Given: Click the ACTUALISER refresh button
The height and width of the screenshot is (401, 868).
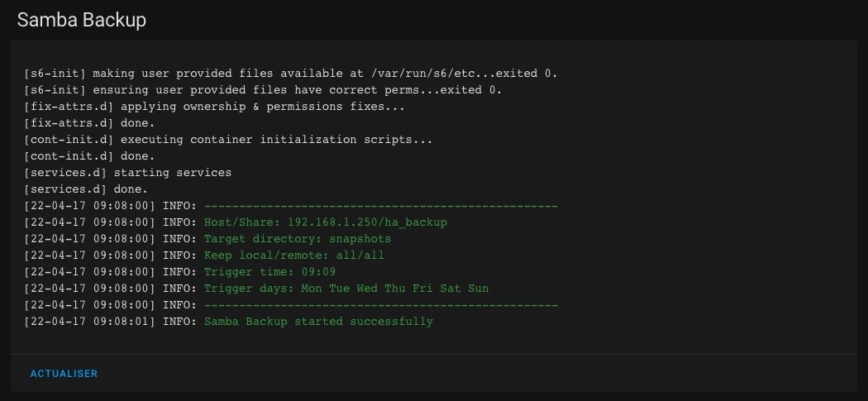Looking at the screenshot, I should pos(64,374).
